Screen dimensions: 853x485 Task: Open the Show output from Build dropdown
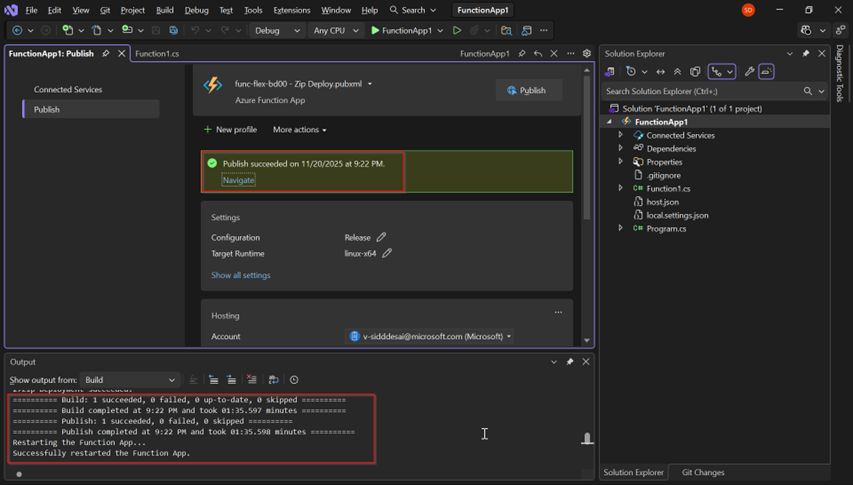pyautogui.click(x=129, y=380)
